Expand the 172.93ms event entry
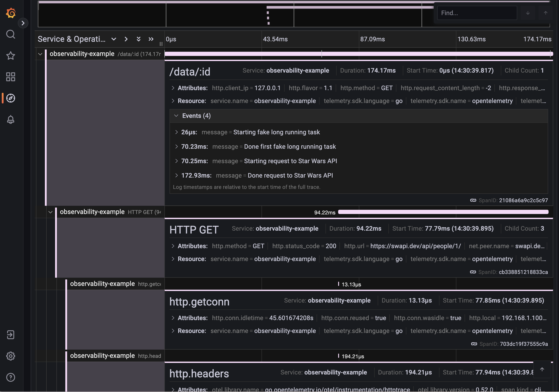Viewport: 559px width, 392px height. coord(176,175)
